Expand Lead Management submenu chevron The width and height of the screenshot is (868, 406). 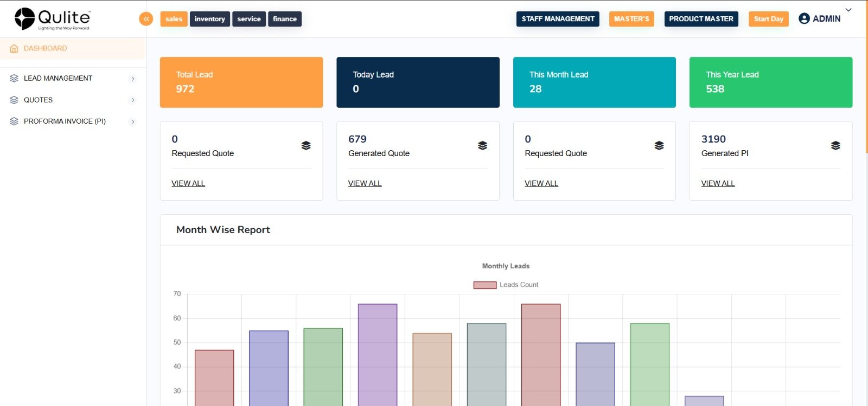tap(133, 79)
